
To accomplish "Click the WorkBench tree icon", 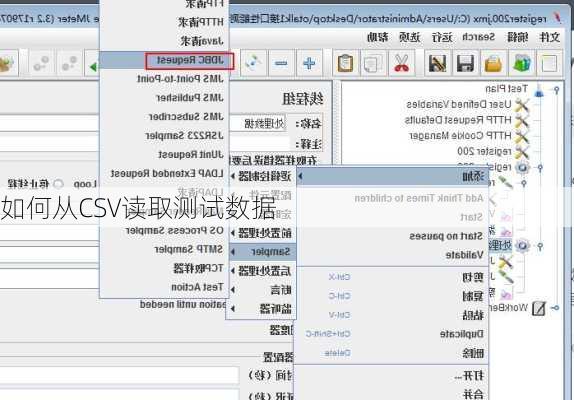I will [538, 309].
